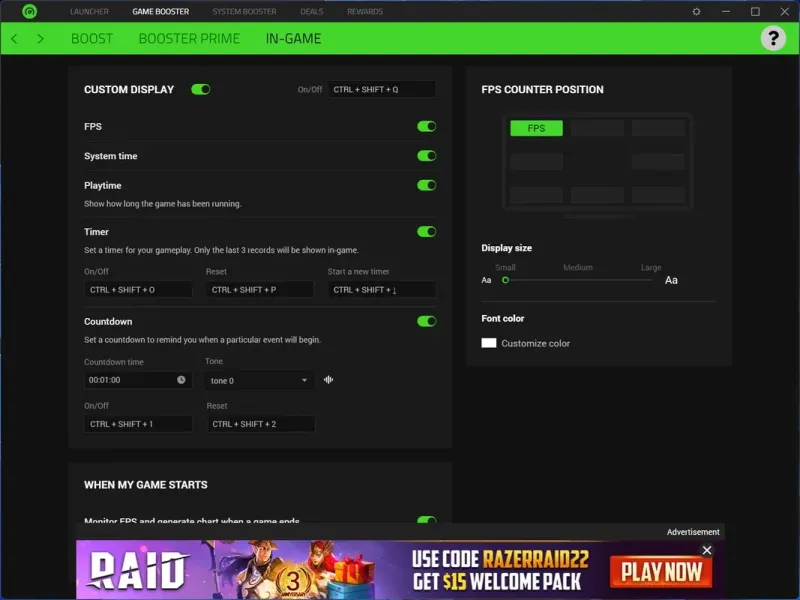800x600 pixels.
Task: Edit Timer On/Off CTRL+SHIFT+O hotkey field
Action: click(138, 290)
